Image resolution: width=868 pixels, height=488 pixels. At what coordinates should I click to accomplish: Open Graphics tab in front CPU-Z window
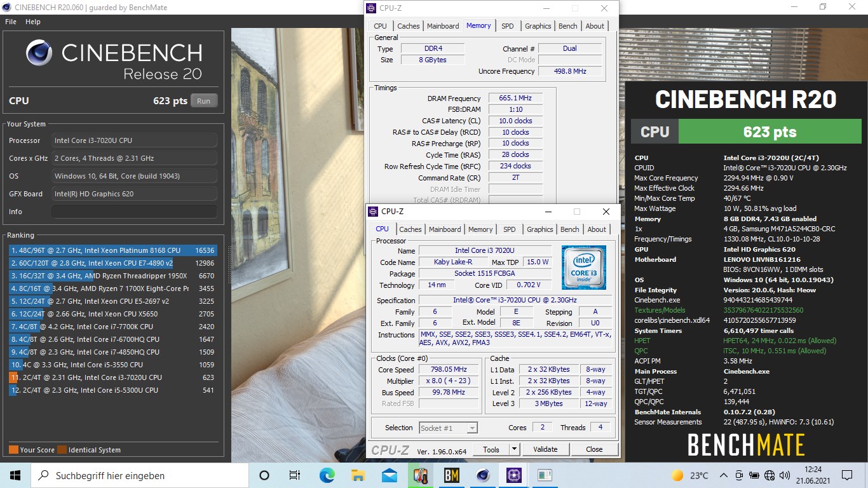(539, 229)
